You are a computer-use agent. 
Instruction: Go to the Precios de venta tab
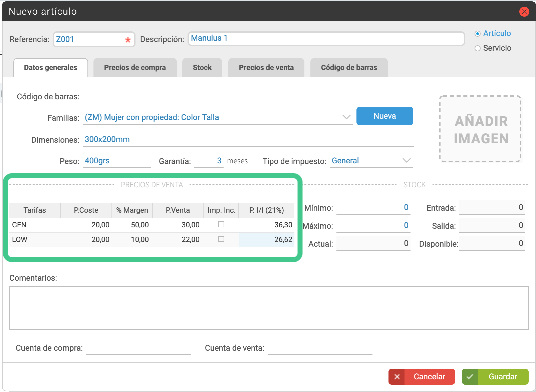pyautogui.click(x=266, y=68)
